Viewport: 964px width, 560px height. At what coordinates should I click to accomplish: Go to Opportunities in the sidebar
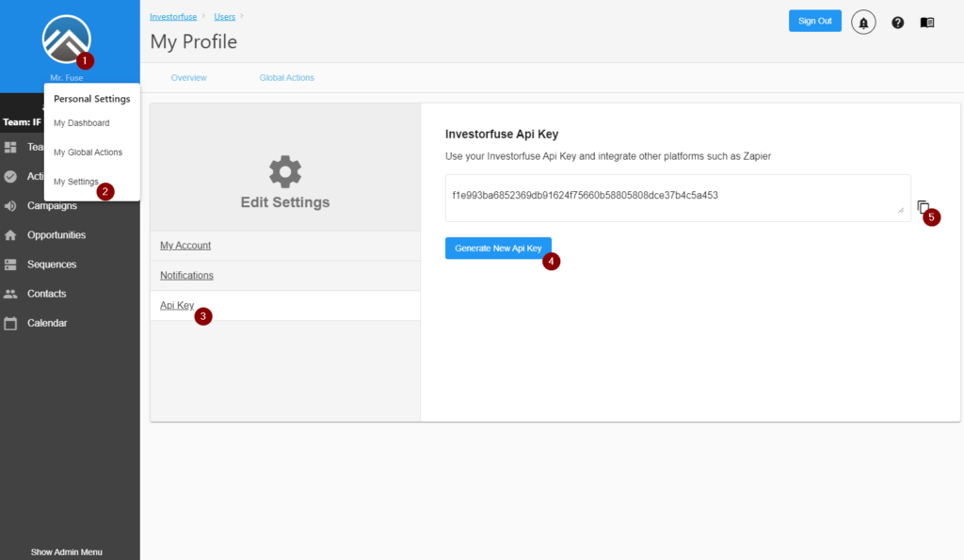point(56,234)
